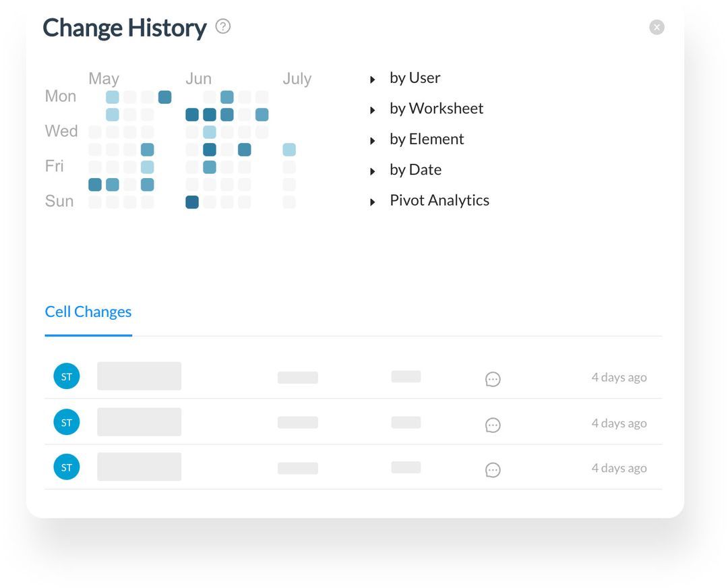Select the June label above the heatmap

pyautogui.click(x=198, y=78)
